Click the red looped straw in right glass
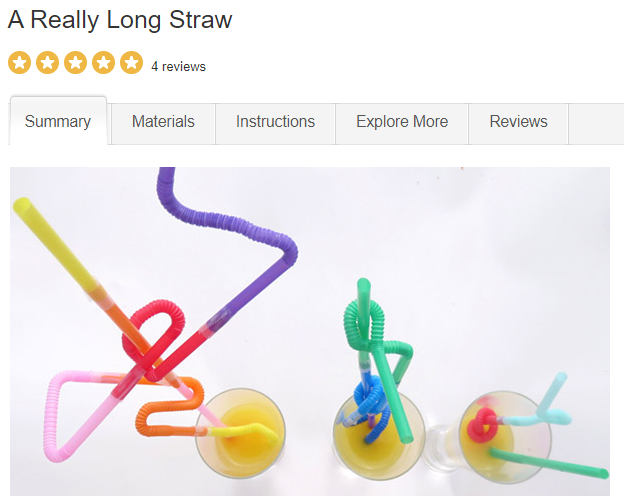Viewport: 624px width, 496px height. pos(482,426)
